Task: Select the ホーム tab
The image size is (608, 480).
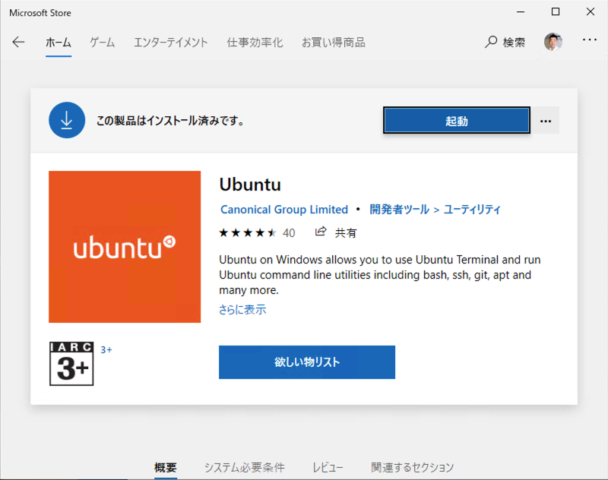Action: 58,43
